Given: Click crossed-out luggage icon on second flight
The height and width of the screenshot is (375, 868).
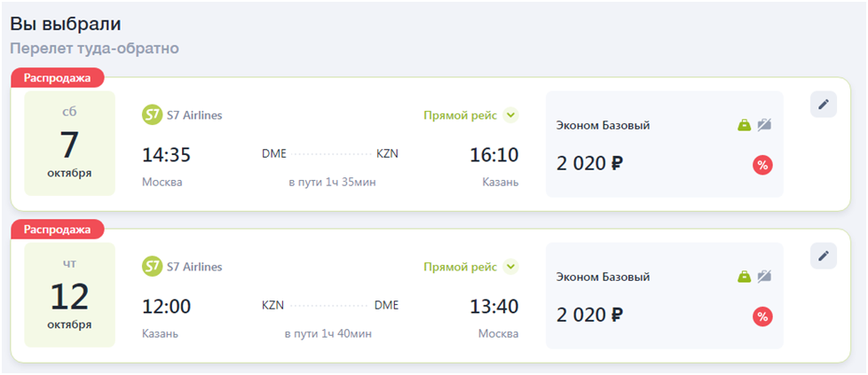Looking at the screenshot, I should click(764, 277).
